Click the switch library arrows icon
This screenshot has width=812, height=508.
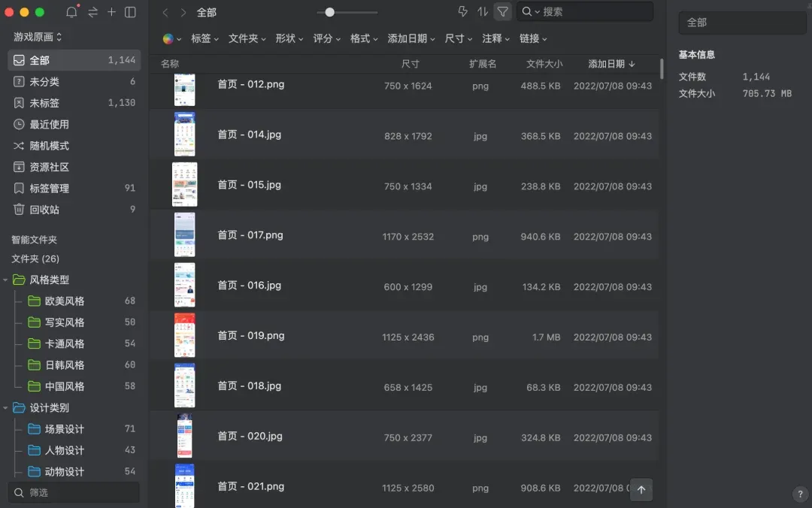click(92, 12)
